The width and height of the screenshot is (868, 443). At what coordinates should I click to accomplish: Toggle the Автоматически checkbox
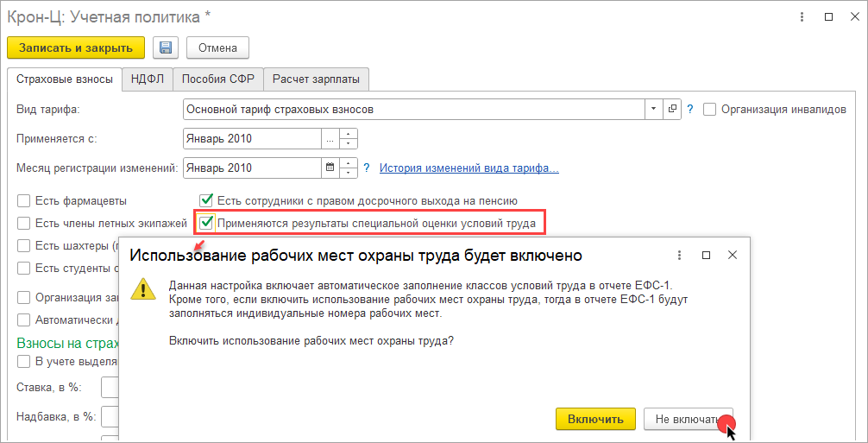click(x=23, y=320)
